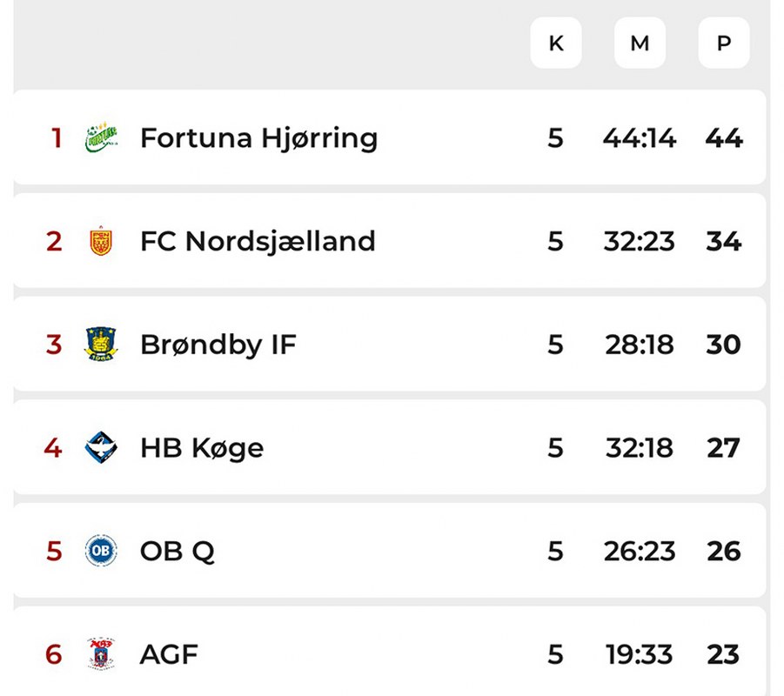The height and width of the screenshot is (696, 784).
Task: Click the 32:23 goal score for FC Nordsjælland
Action: 640,241
